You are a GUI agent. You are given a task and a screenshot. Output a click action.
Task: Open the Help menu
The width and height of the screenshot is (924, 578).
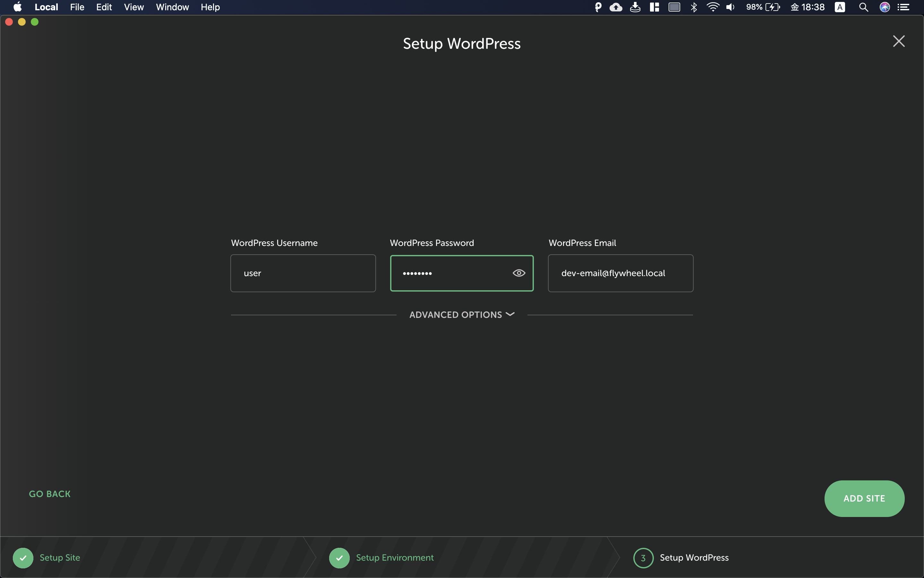point(210,7)
